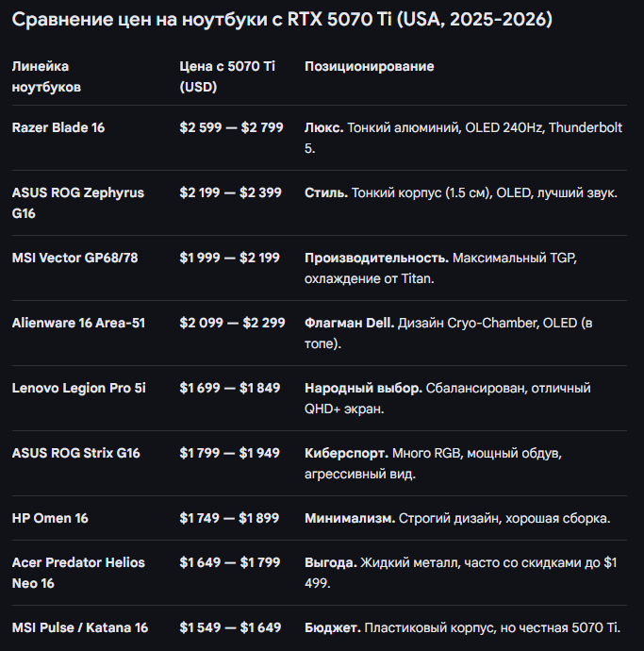Select the 'Линейка ноутбуков' column header
Screen dimensions: 644x651
coord(46,76)
